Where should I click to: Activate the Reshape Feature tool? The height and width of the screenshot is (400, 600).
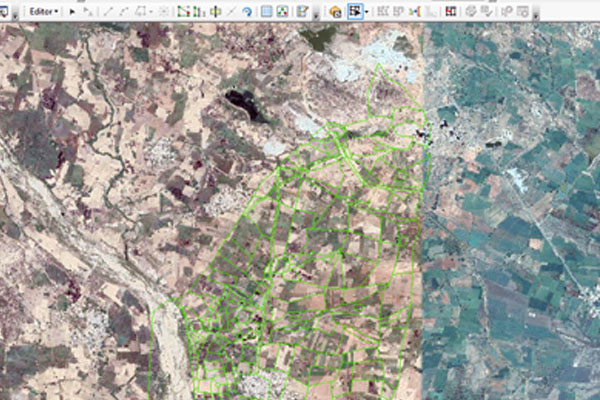tap(199, 11)
